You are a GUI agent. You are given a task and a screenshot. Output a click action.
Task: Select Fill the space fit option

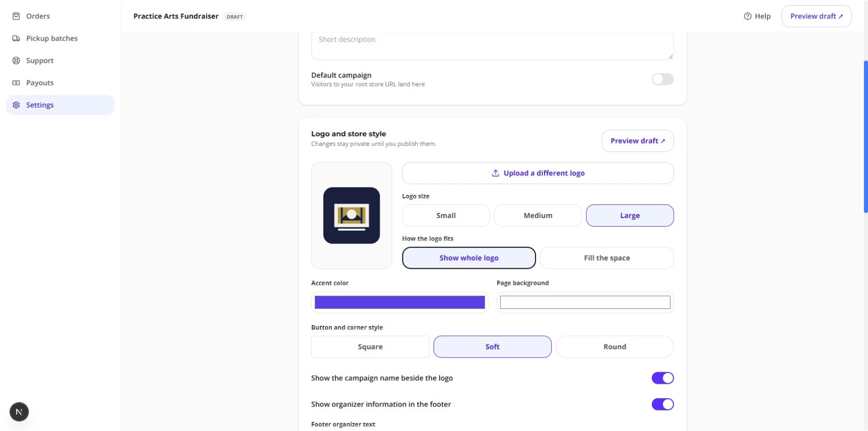coord(607,258)
